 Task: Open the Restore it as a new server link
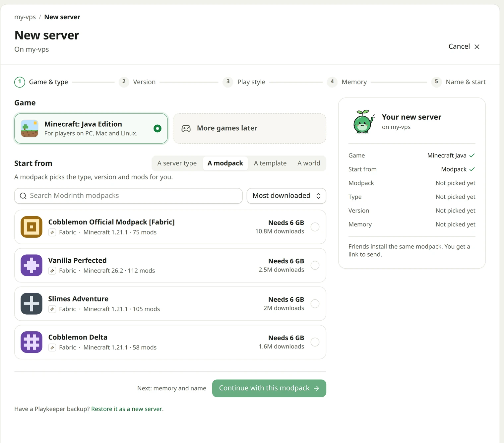127,409
